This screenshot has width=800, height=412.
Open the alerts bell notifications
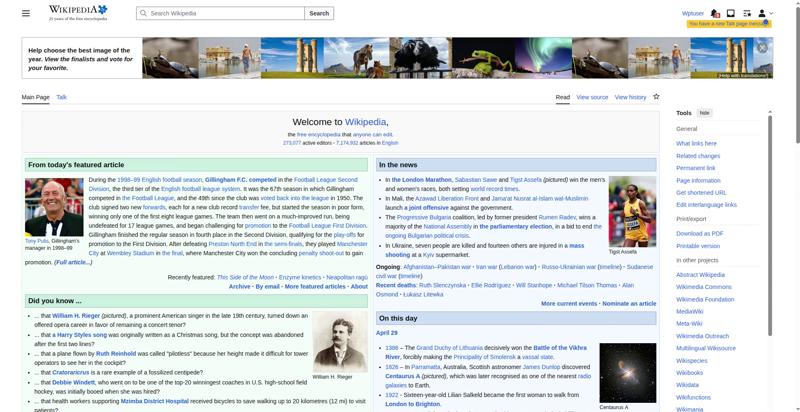click(x=716, y=13)
